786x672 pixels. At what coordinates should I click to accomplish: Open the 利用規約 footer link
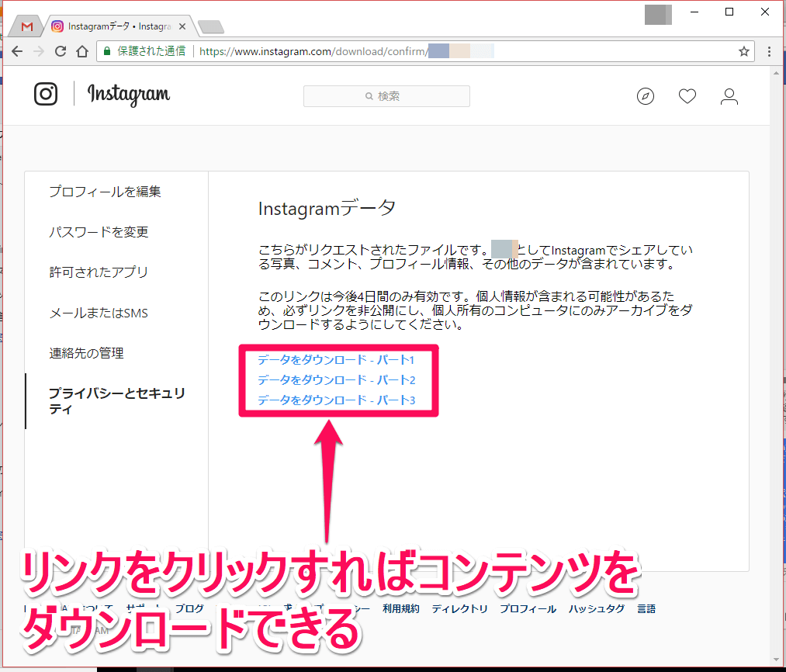400,608
